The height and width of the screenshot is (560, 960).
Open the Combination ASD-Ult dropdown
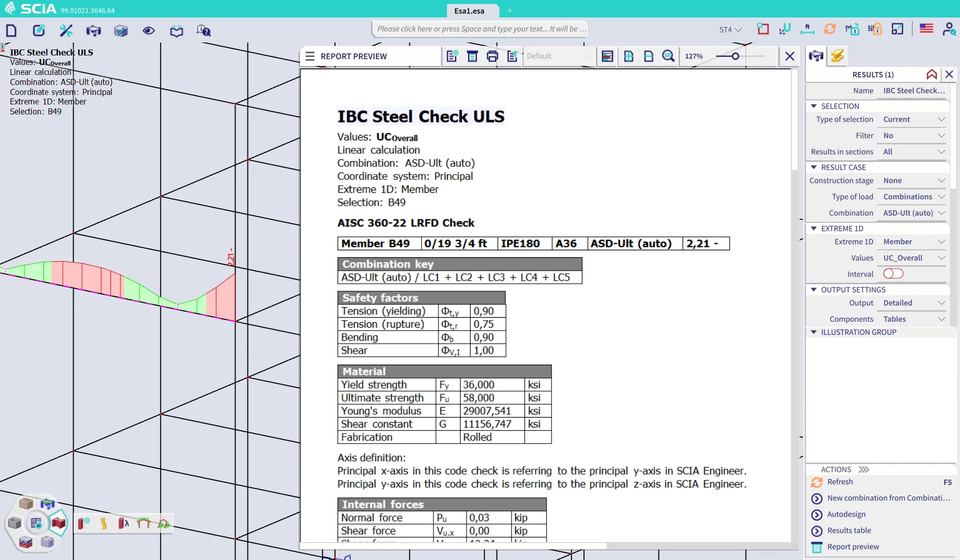tap(913, 213)
